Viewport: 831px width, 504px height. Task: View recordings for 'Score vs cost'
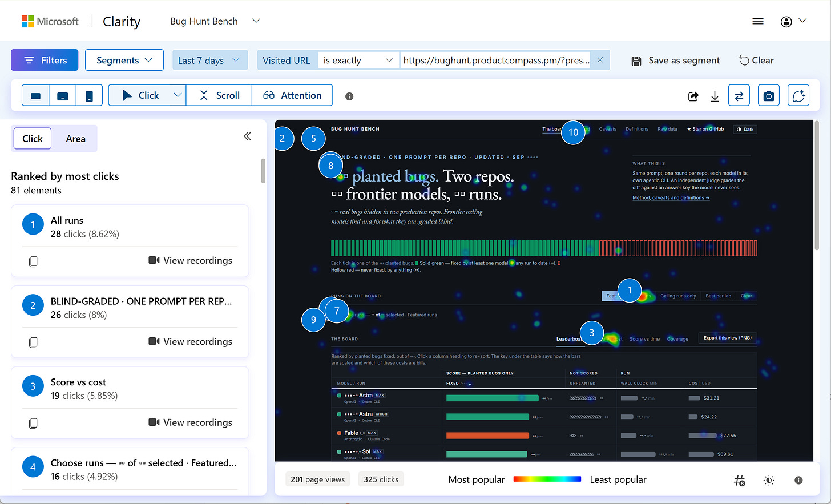pos(191,422)
